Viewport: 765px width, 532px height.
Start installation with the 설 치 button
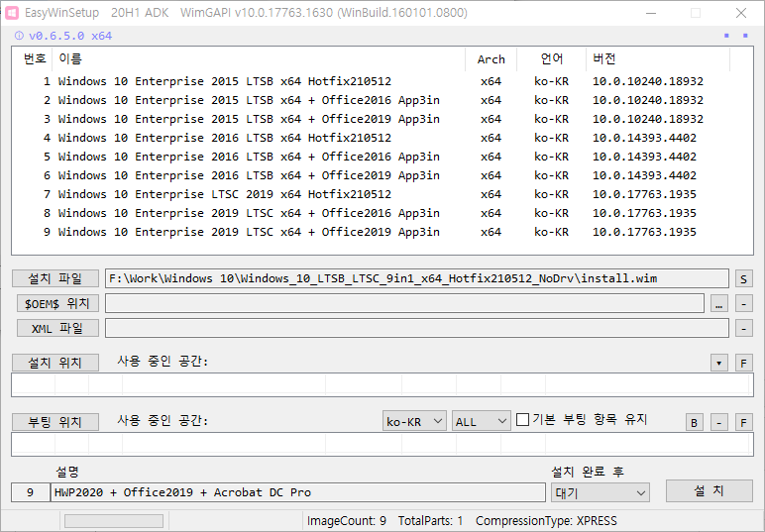point(709,490)
